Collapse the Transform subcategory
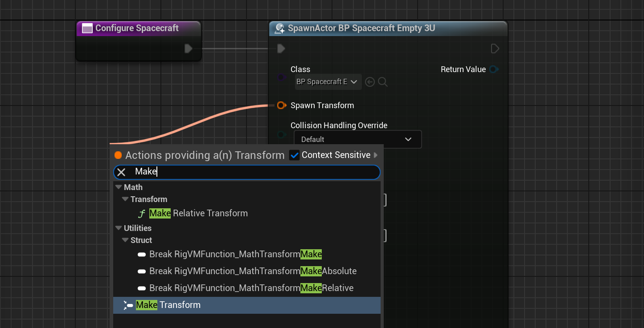644x328 pixels. click(125, 199)
